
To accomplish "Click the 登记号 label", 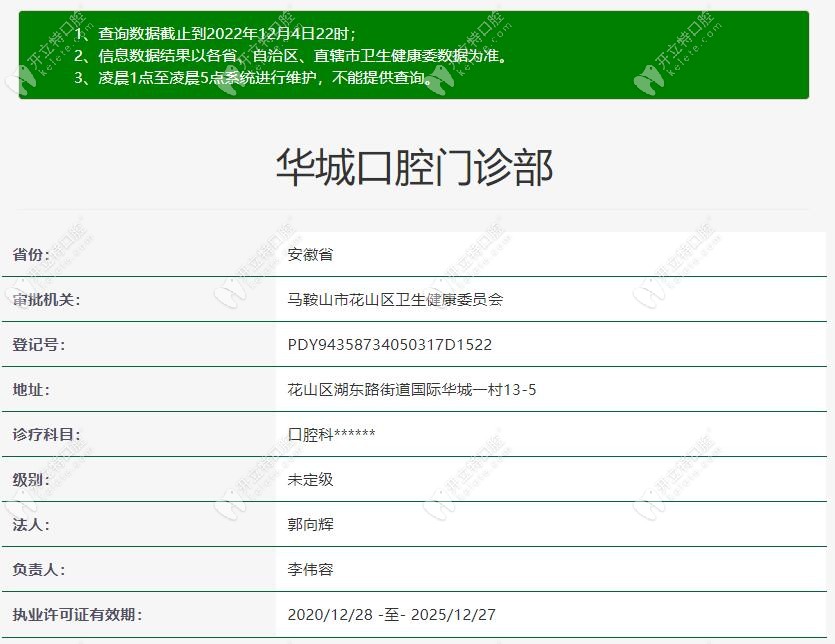I will (39, 344).
